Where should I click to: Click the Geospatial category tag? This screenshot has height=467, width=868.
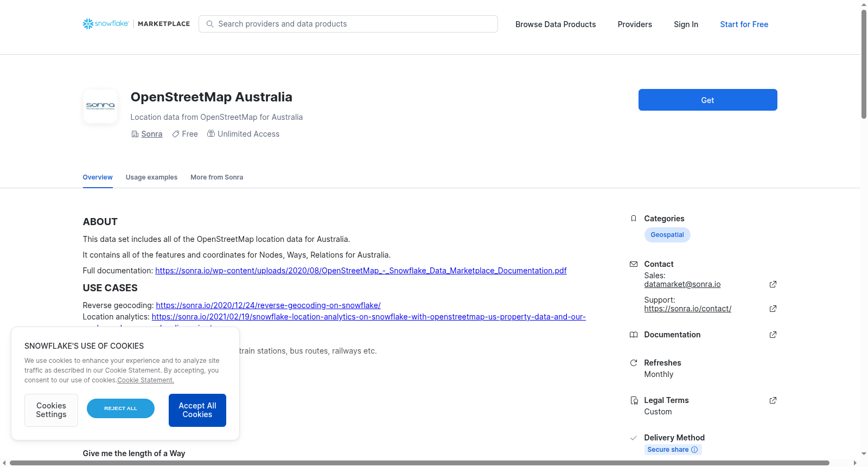[x=667, y=235]
